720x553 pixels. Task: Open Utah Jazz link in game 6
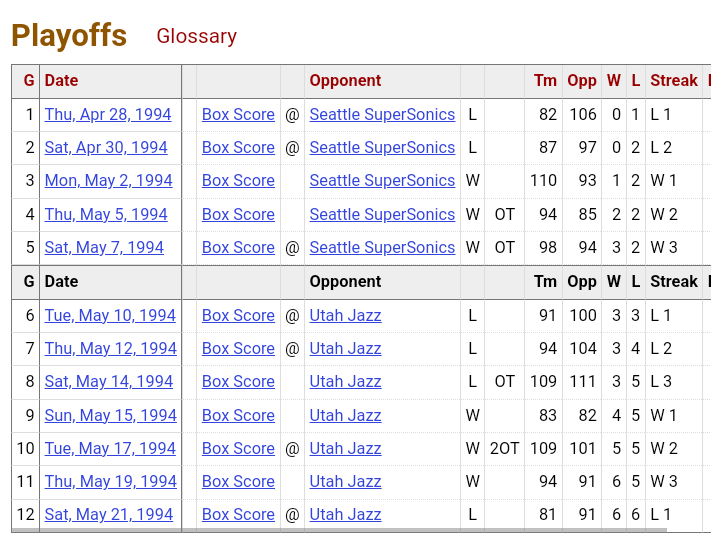pos(345,315)
